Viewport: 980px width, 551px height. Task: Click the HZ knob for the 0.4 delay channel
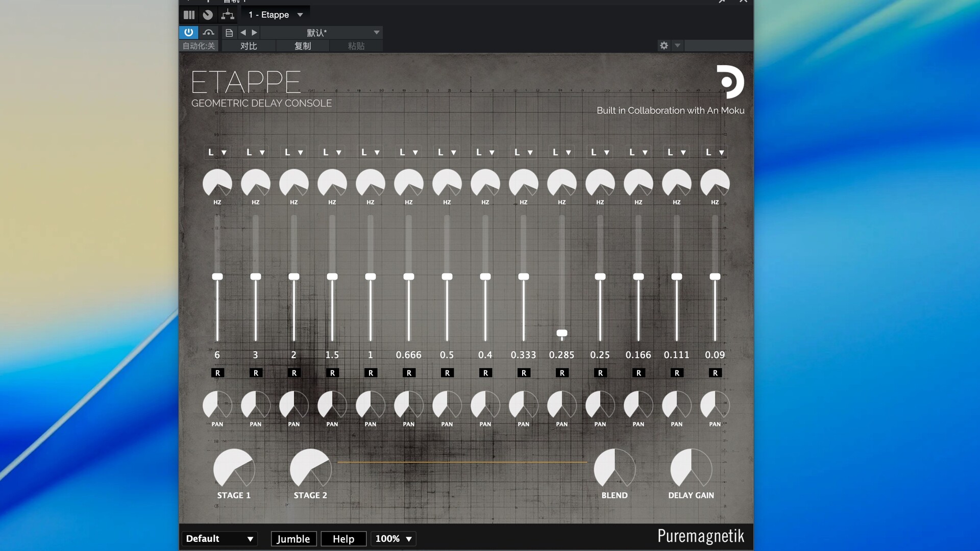click(485, 184)
